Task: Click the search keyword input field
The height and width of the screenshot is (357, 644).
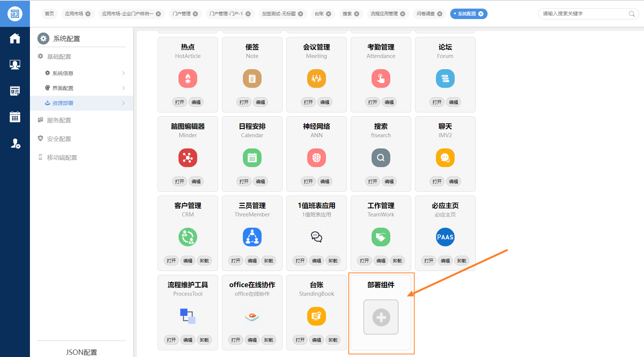Action: coord(584,14)
